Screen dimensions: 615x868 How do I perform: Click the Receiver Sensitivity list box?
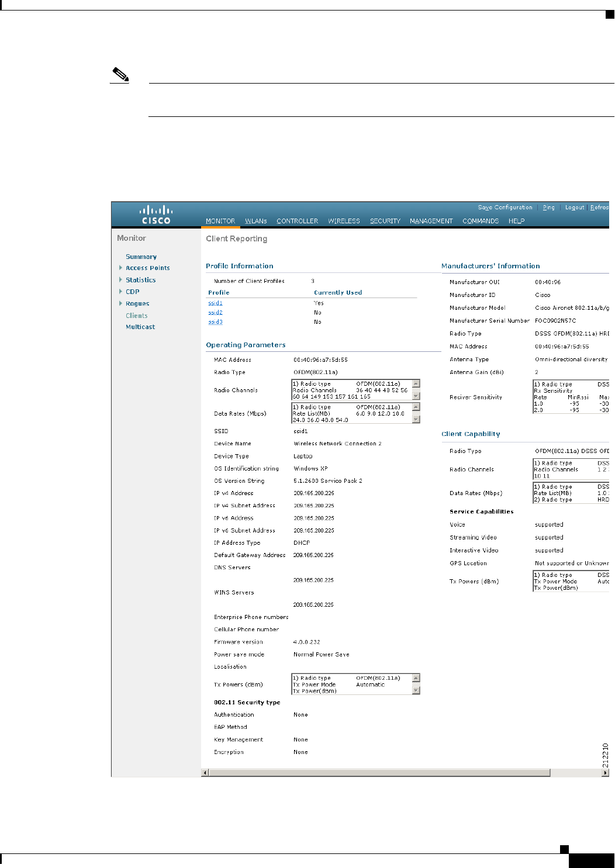click(571, 397)
